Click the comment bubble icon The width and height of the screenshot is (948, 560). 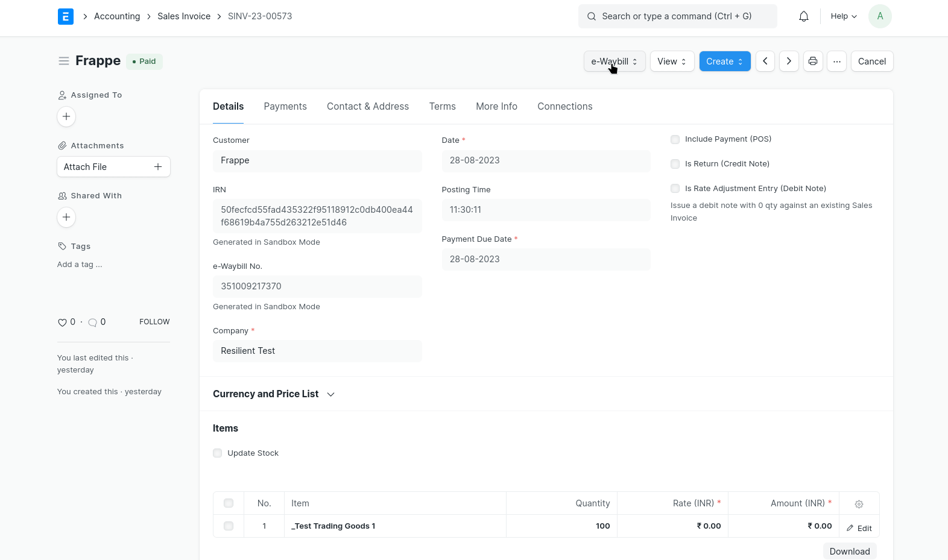(92, 322)
